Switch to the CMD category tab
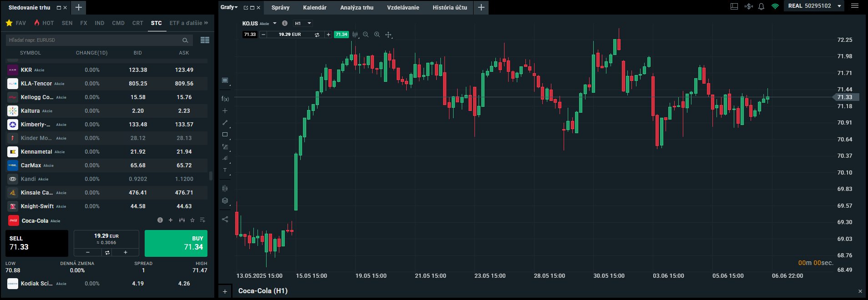Image resolution: width=868 pixels, height=300 pixels. click(x=118, y=23)
